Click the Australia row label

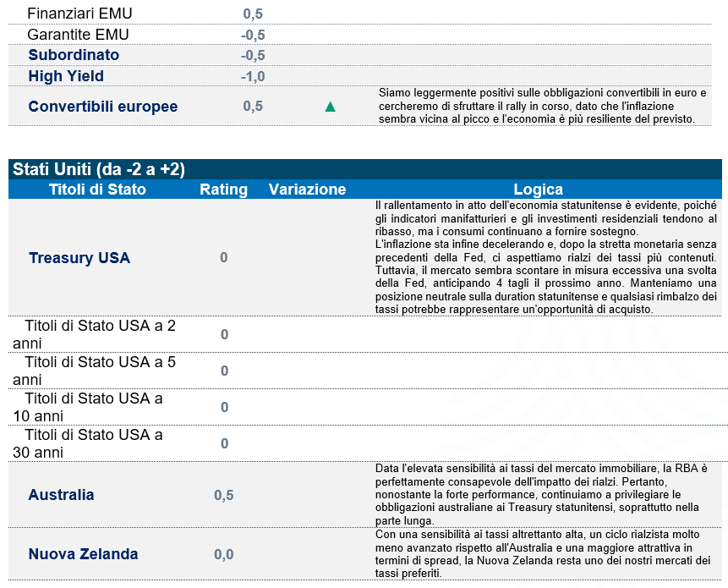click(61, 495)
